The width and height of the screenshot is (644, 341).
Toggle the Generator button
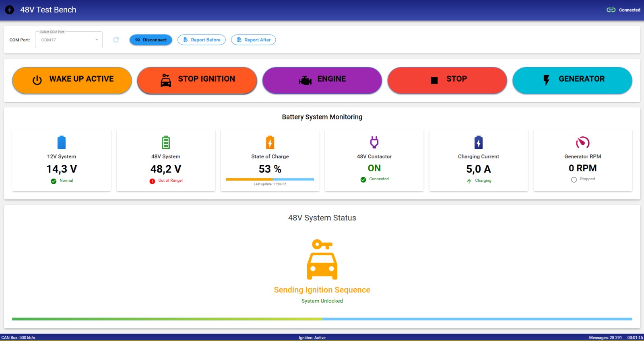pyautogui.click(x=572, y=80)
